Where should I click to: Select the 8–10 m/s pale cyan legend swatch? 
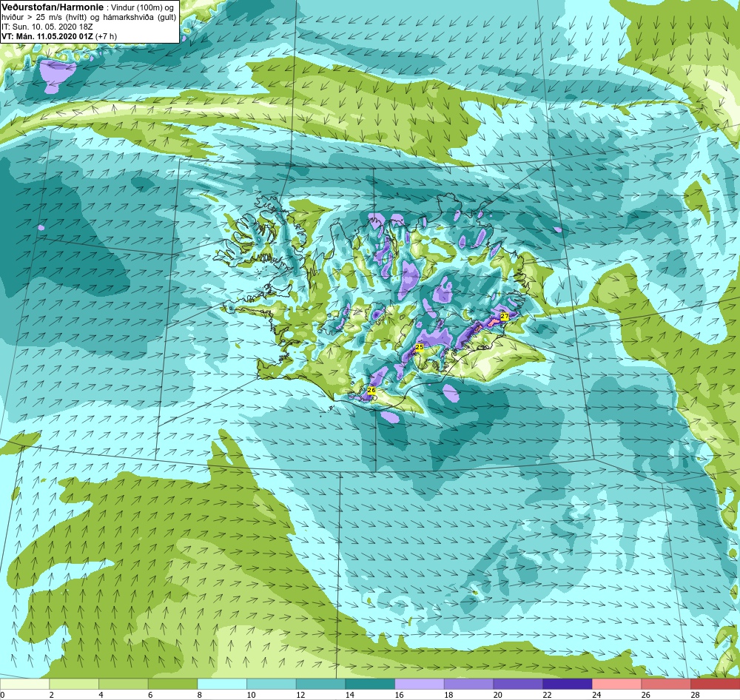[222, 684]
